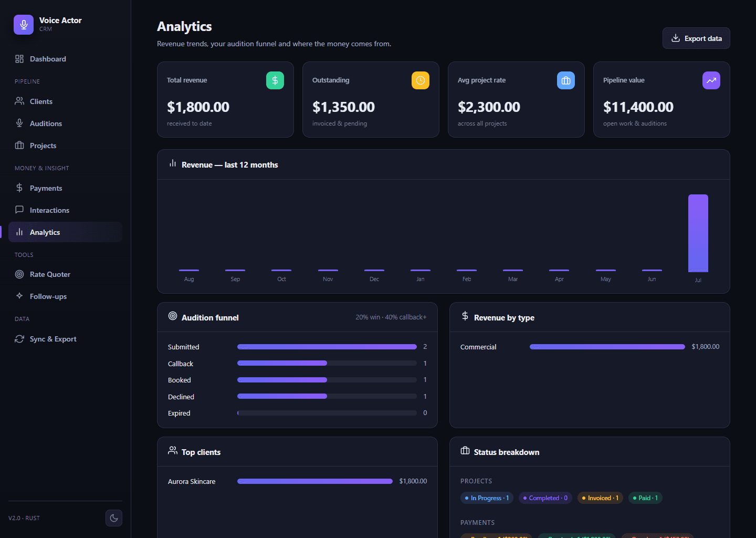Screen dimensions: 756x538
Task: Click the Payments dollar icon in sidebar
Action: point(19,188)
